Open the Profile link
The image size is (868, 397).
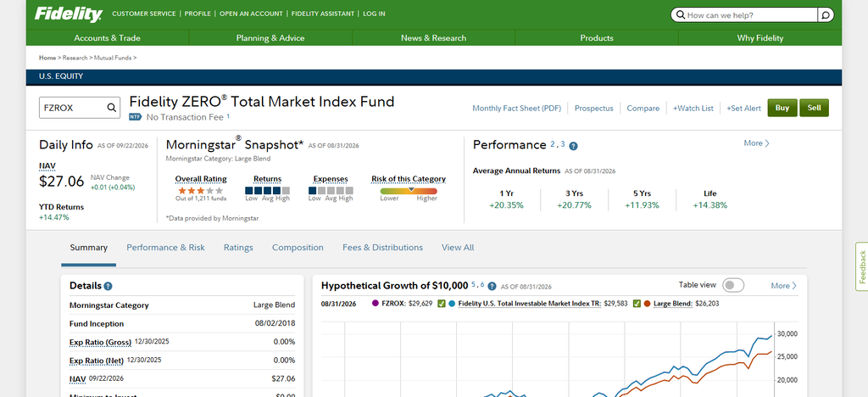(198, 14)
